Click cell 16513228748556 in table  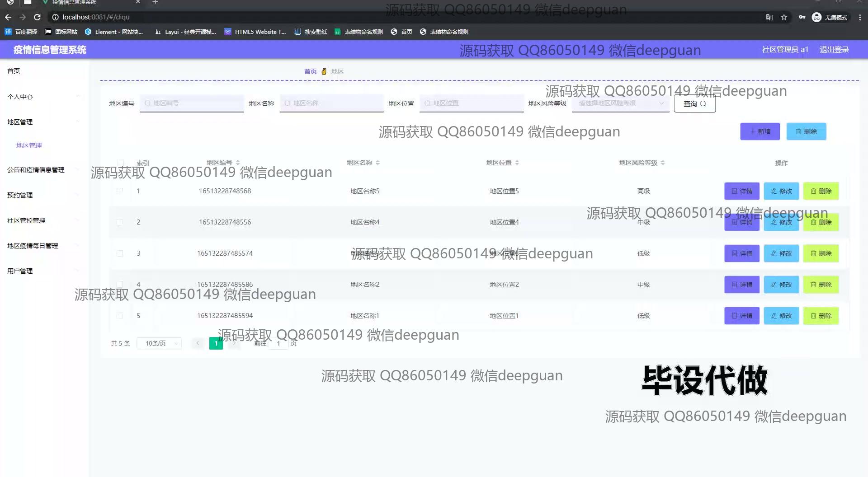click(x=225, y=222)
